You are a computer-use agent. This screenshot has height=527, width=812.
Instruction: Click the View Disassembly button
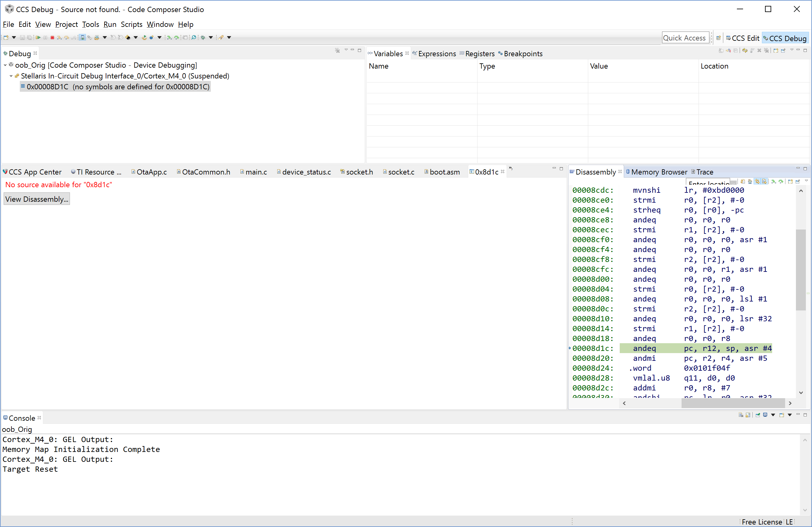pyautogui.click(x=36, y=199)
